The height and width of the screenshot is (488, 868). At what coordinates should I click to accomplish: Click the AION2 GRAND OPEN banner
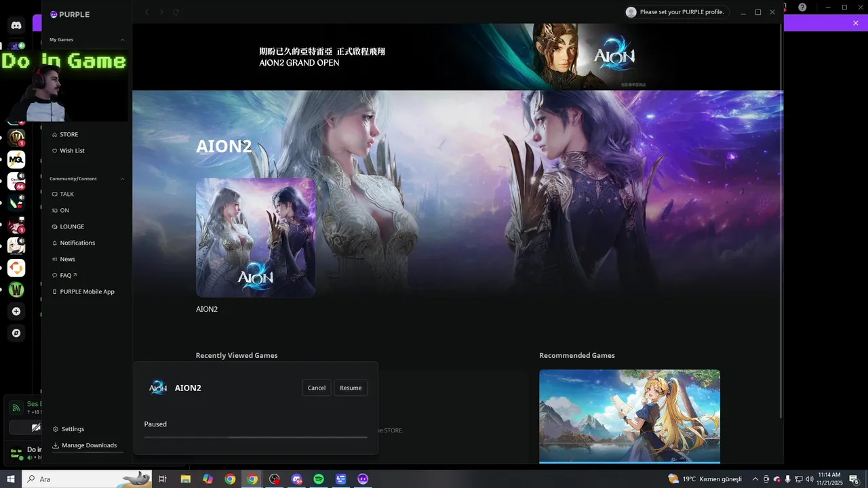458,57
